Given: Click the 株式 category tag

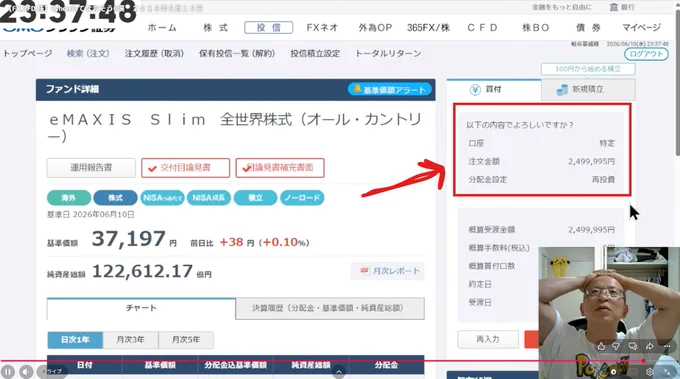Looking at the screenshot, I should click(115, 198).
